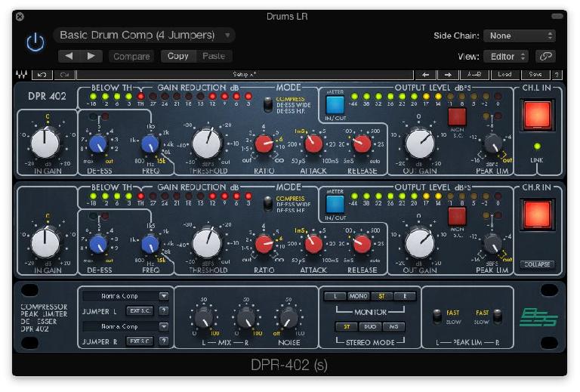Screen dimensions: 580x392
Task: Open Jumper L question mark help
Action: [163, 310]
